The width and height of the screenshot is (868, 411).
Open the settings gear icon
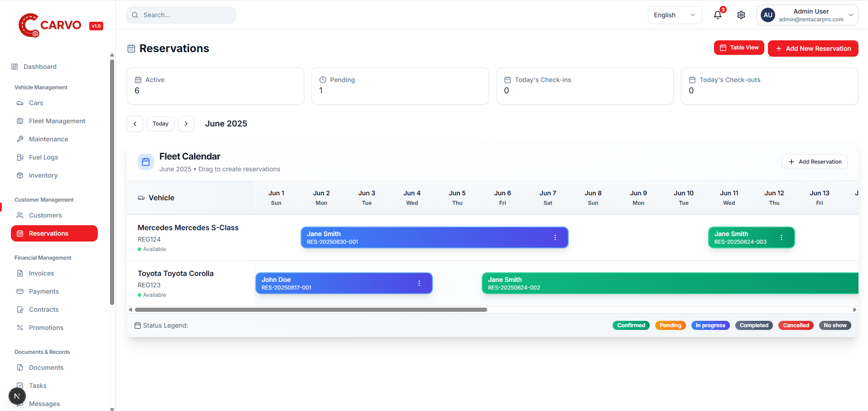[741, 15]
